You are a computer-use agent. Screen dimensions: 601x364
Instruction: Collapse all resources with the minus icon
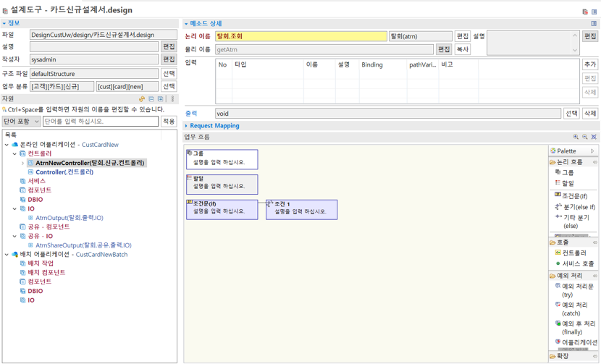tap(151, 99)
